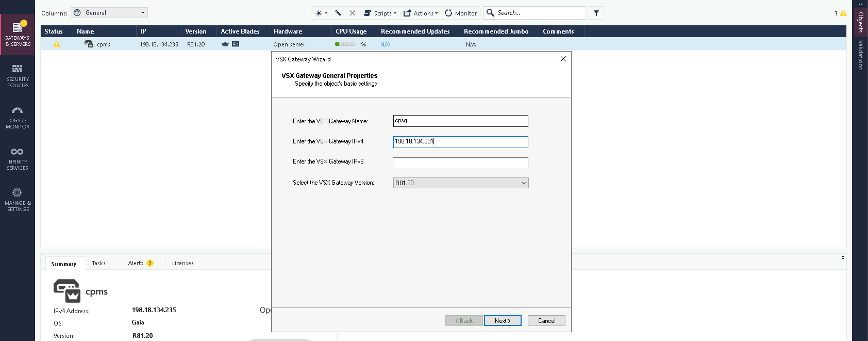The width and height of the screenshot is (868, 341).
Task: Click Next in the VSX Gateway Wizard
Action: [x=503, y=321]
